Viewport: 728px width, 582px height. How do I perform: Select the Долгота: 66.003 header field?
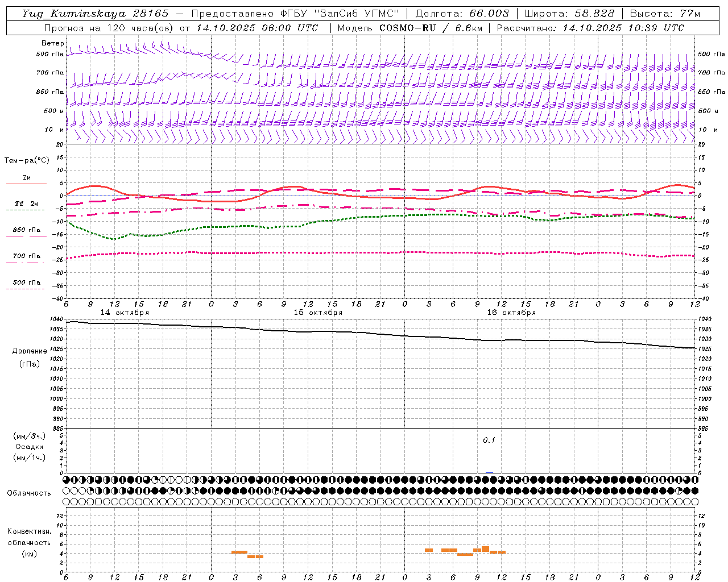tap(462, 14)
